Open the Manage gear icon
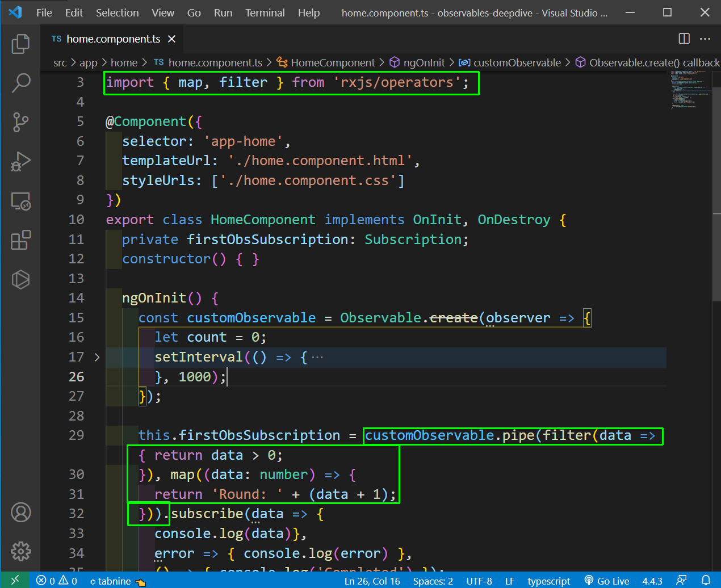The height and width of the screenshot is (588, 721). [x=20, y=551]
